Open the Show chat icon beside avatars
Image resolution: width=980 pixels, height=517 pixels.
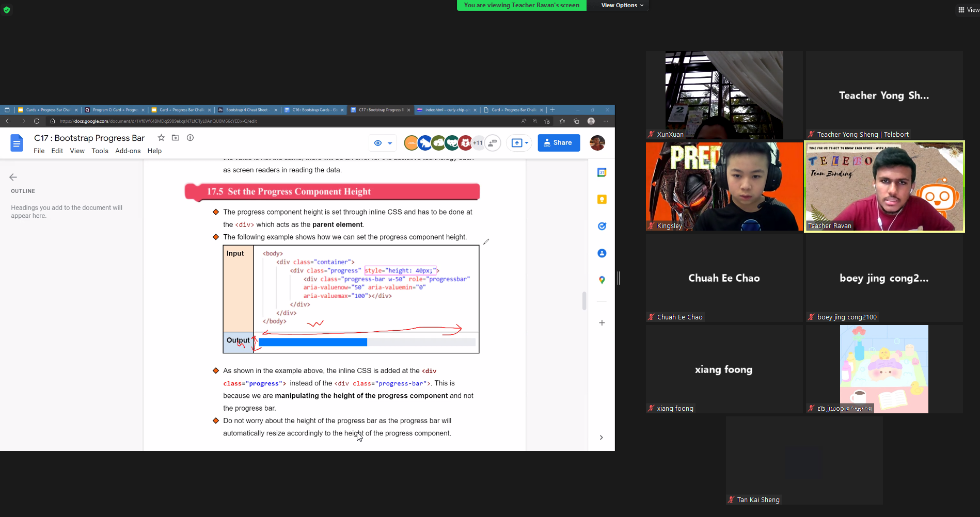point(493,143)
